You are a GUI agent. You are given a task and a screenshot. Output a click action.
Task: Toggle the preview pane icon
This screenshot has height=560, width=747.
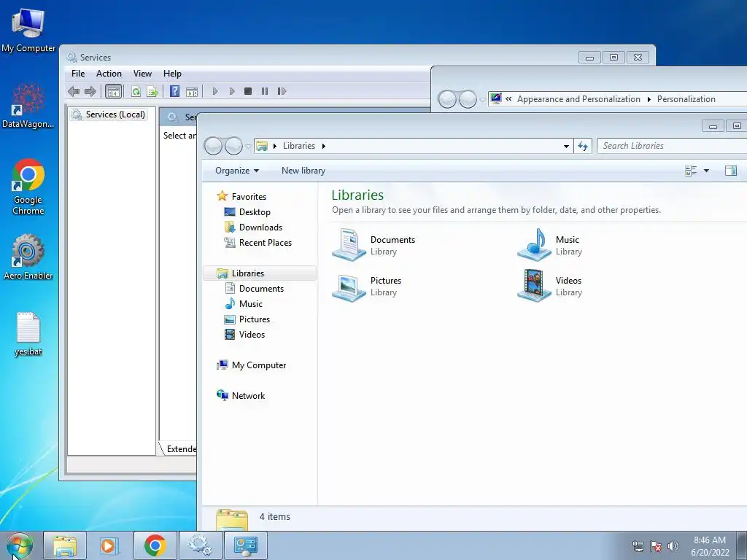point(731,171)
